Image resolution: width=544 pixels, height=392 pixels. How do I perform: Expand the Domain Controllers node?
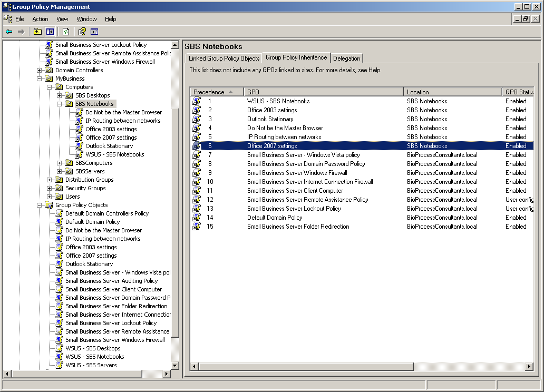(40, 70)
